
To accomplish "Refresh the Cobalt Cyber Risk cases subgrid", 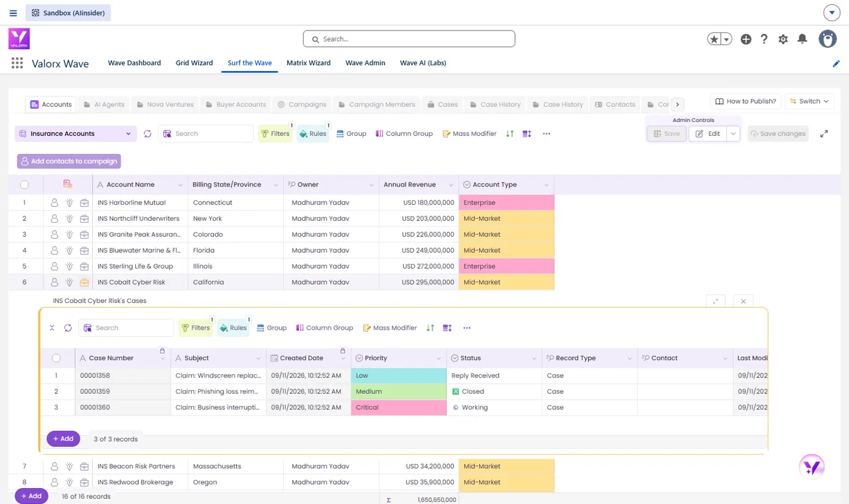I will coord(68,328).
